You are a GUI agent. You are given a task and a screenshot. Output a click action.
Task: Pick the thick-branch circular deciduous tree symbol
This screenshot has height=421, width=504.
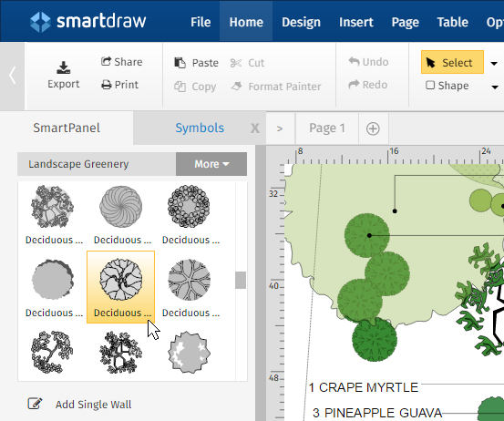[189, 279]
